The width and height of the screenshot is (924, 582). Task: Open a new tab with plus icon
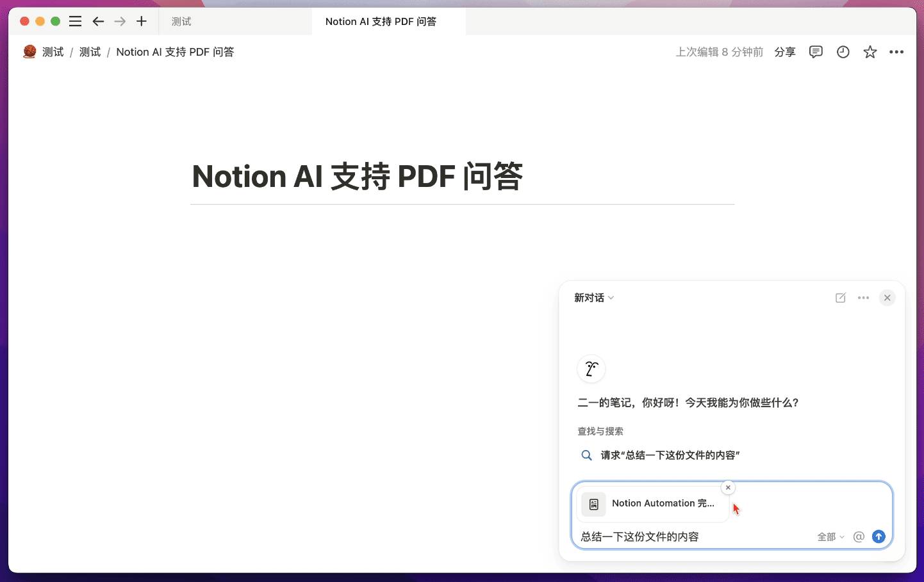point(142,21)
